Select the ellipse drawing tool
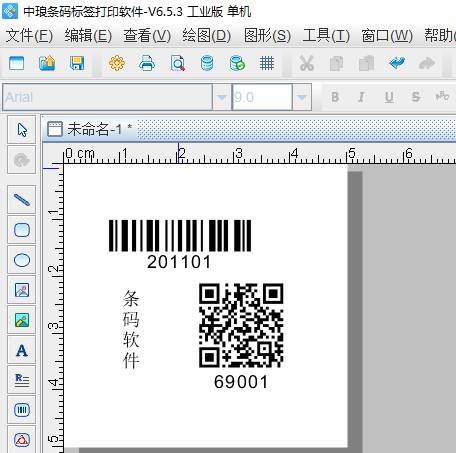 22,260
